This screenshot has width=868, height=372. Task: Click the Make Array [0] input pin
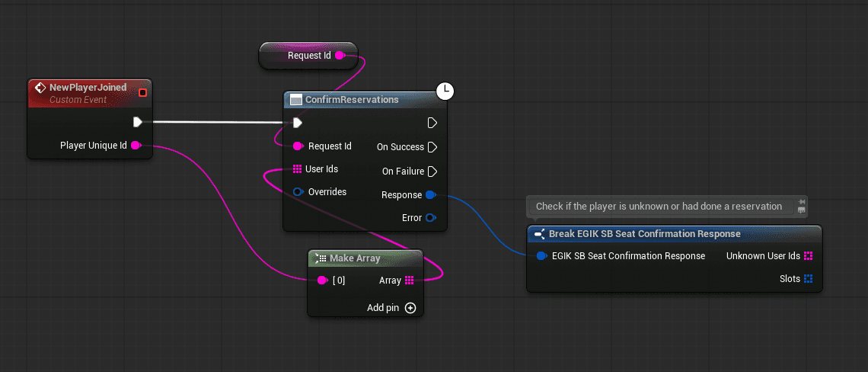point(322,281)
